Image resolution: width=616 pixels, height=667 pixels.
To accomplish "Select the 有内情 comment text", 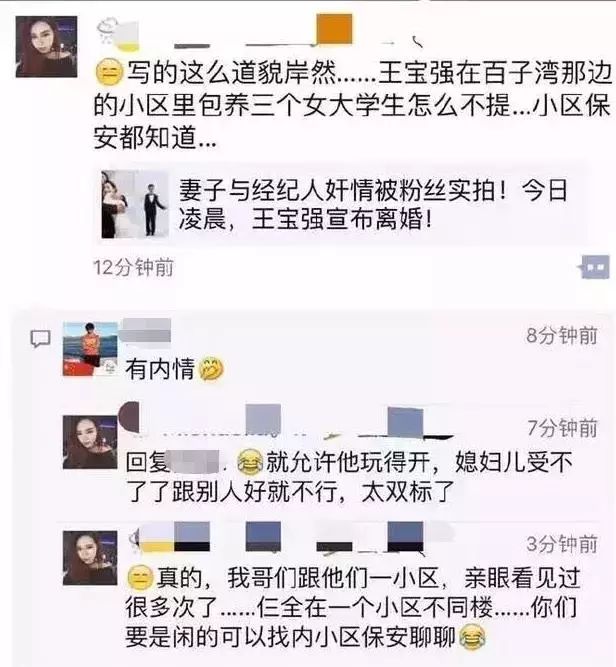I will pos(160,369).
